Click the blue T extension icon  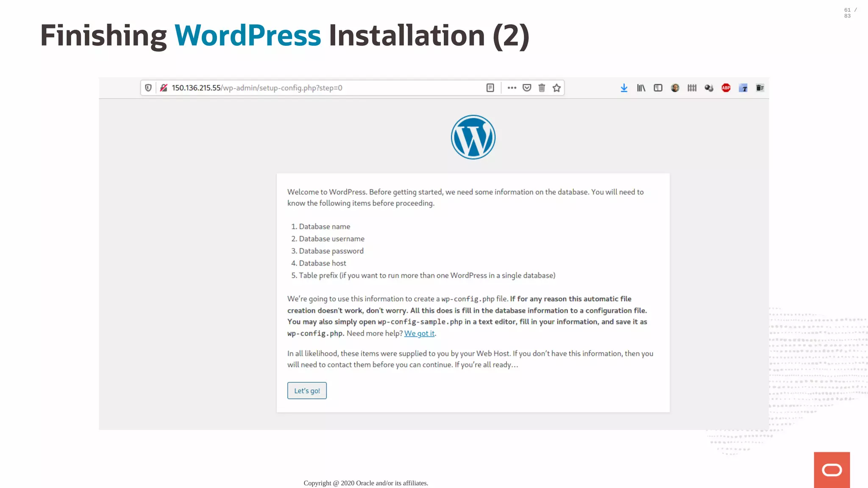743,88
